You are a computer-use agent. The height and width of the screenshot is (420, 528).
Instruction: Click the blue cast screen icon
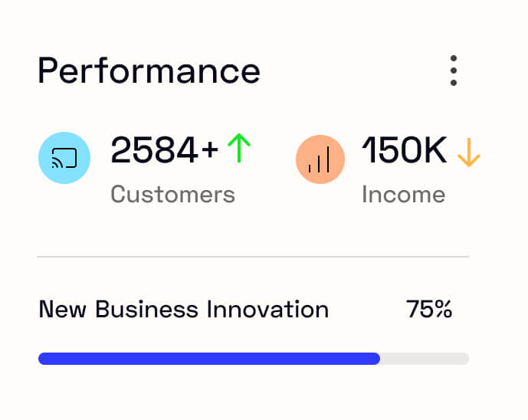point(64,158)
